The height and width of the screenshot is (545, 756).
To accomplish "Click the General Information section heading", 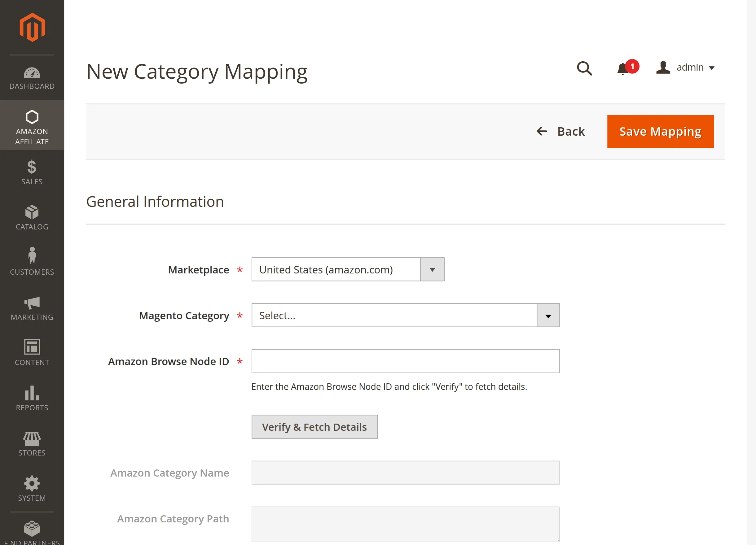I will (x=155, y=202).
